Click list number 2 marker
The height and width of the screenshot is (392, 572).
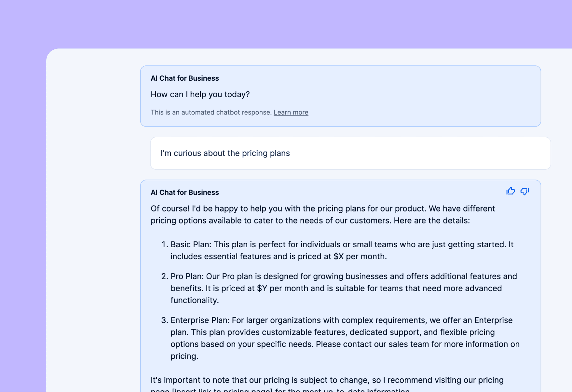click(x=164, y=277)
